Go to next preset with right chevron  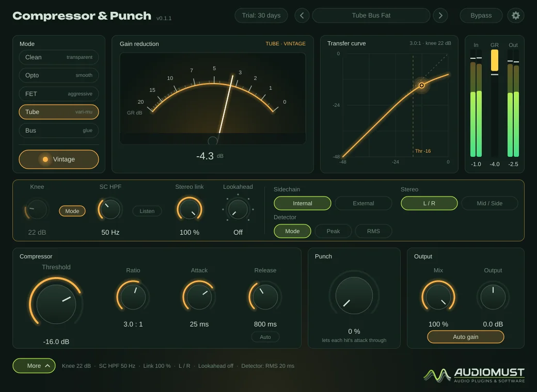click(x=440, y=15)
